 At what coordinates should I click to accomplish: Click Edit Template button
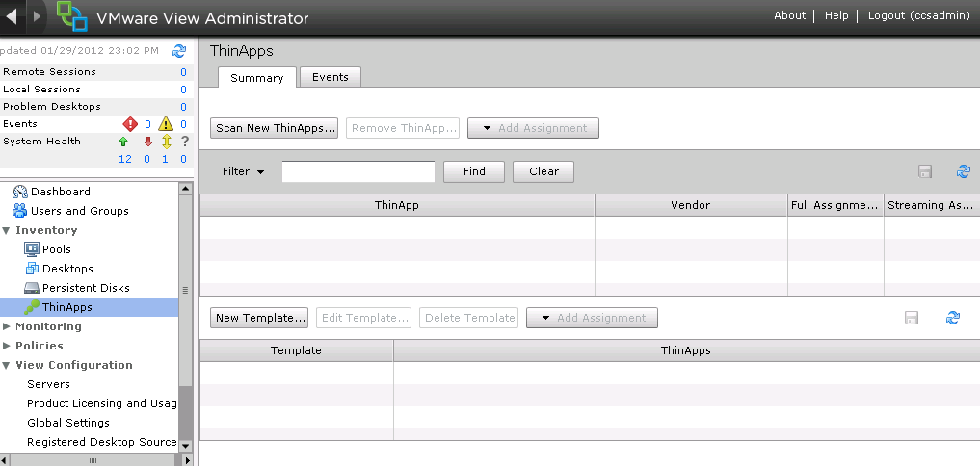363,318
